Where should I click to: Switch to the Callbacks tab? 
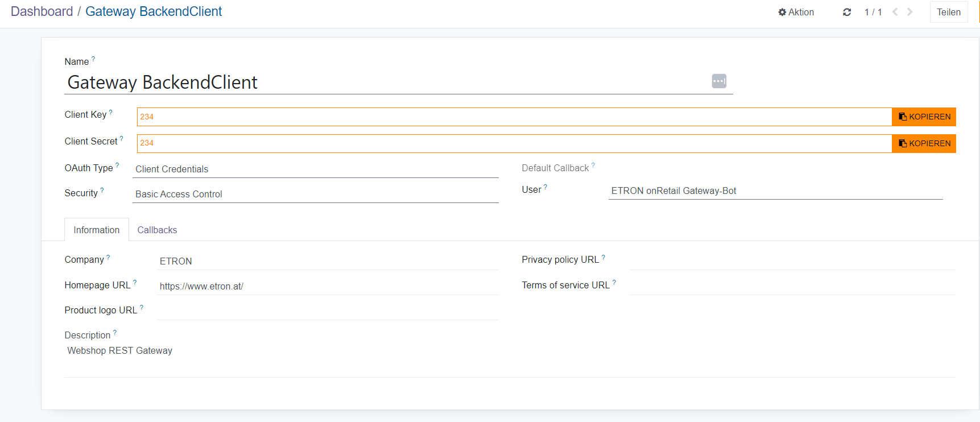pos(157,230)
